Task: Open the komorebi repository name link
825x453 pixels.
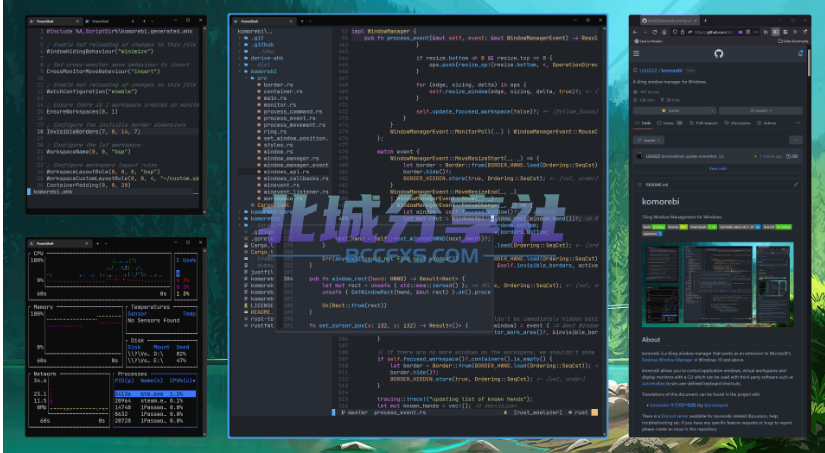Action: coord(671,71)
